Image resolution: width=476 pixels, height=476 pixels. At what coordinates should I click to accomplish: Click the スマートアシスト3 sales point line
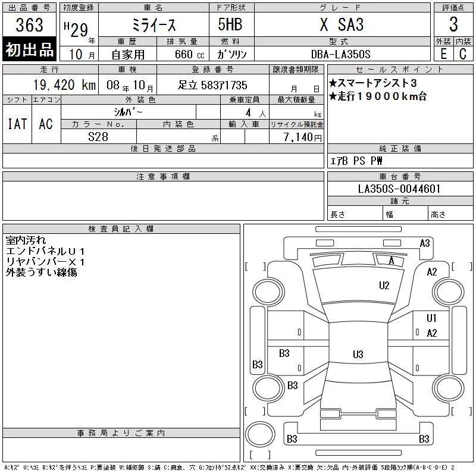point(373,83)
